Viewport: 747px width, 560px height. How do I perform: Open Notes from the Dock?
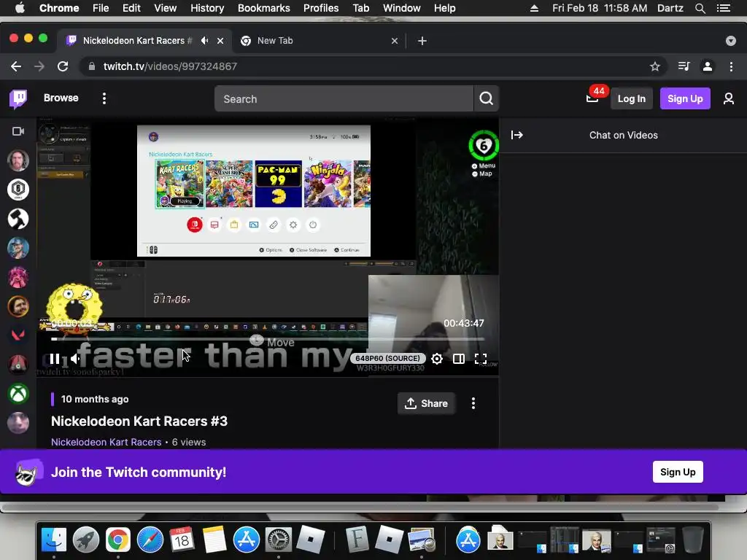(214, 540)
